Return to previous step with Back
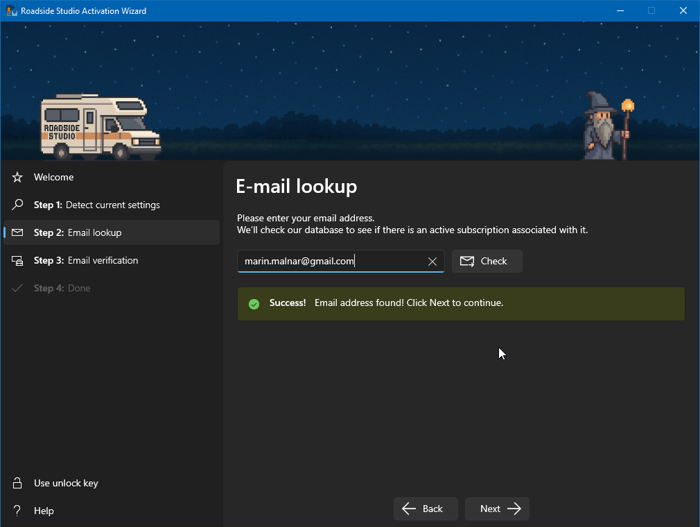700x527 pixels. [x=425, y=509]
